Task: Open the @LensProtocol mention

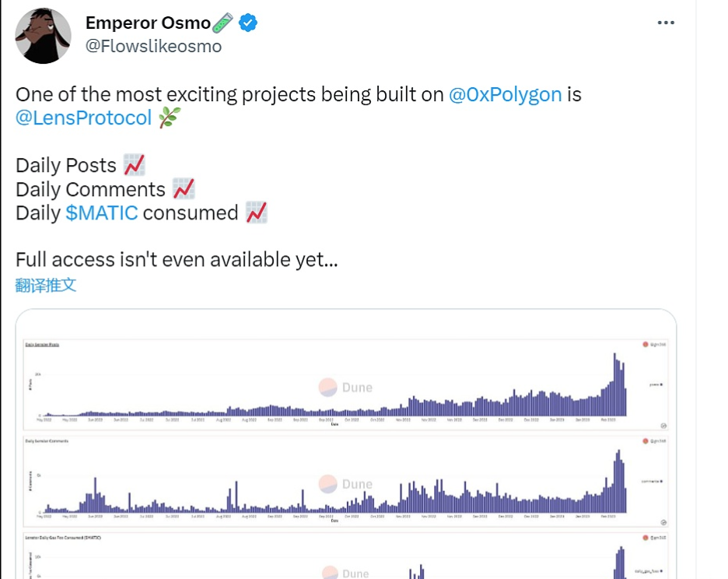Action: click(84, 118)
